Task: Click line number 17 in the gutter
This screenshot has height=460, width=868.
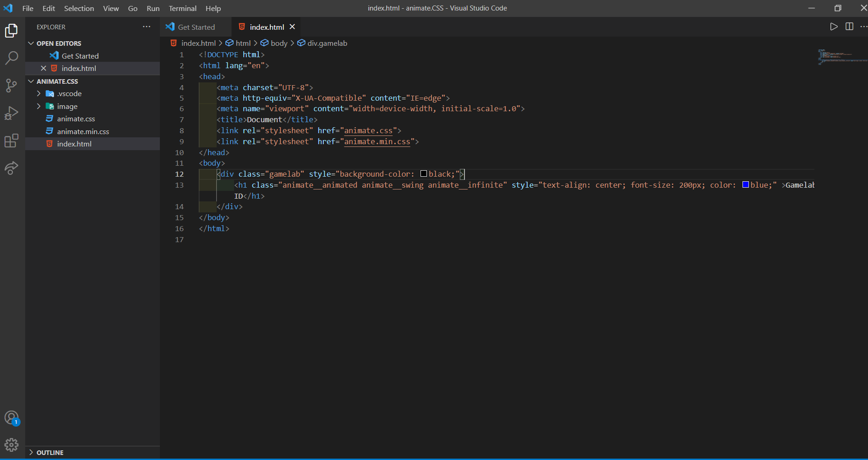Action: click(179, 239)
